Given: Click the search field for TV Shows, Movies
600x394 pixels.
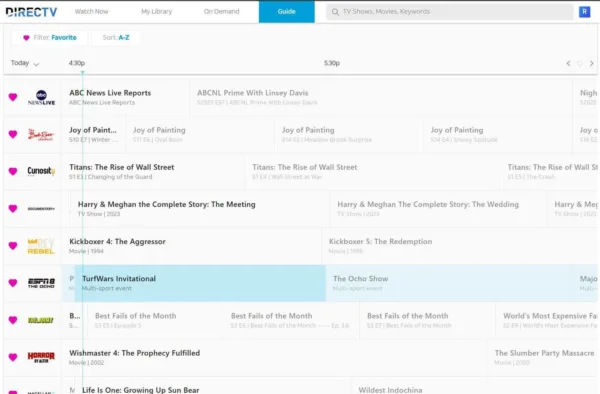Looking at the screenshot, I should 449,12.
